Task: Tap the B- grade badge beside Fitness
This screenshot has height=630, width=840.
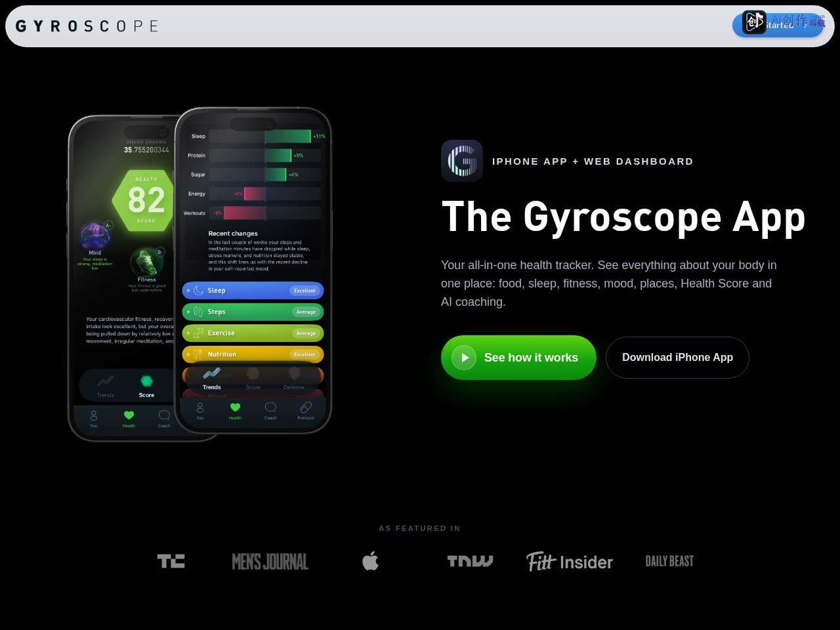Action: click(x=159, y=251)
